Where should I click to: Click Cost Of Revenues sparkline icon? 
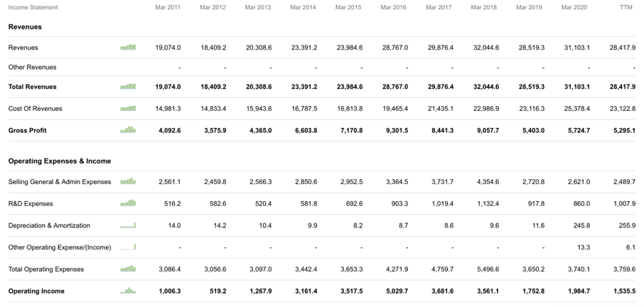pos(128,108)
